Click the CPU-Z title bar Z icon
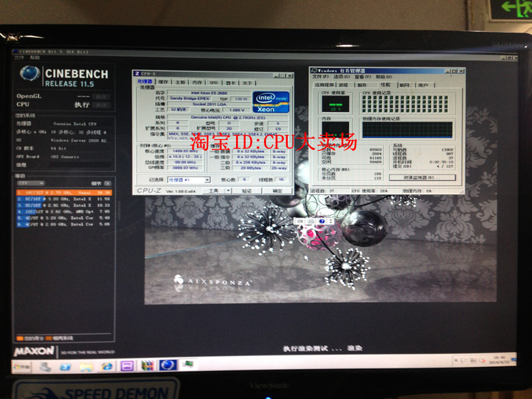The image size is (532, 399). pyautogui.click(x=136, y=74)
